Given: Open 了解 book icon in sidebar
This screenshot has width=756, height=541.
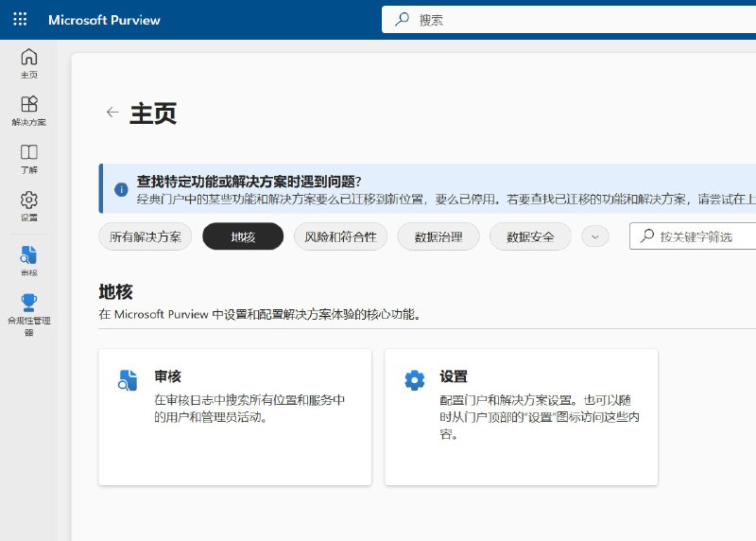Looking at the screenshot, I should (28, 152).
